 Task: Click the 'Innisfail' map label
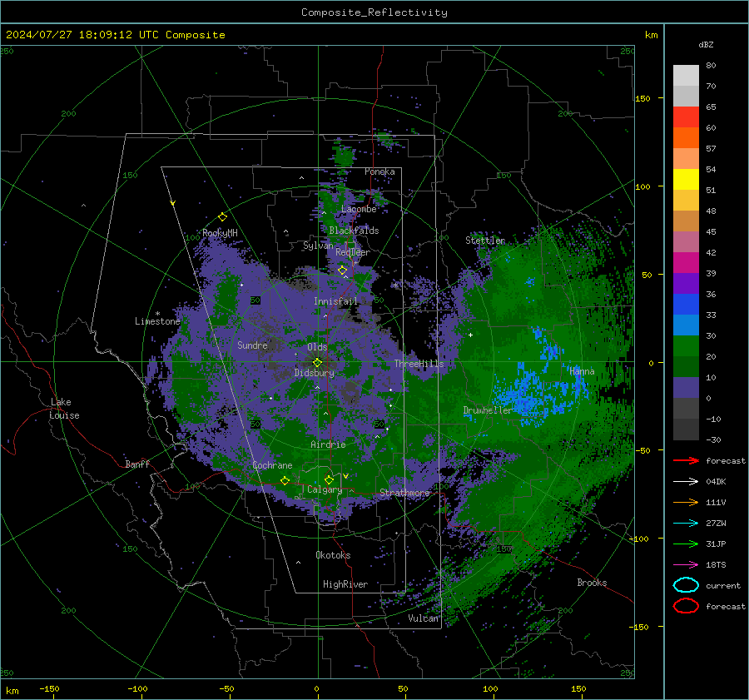coord(336,301)
